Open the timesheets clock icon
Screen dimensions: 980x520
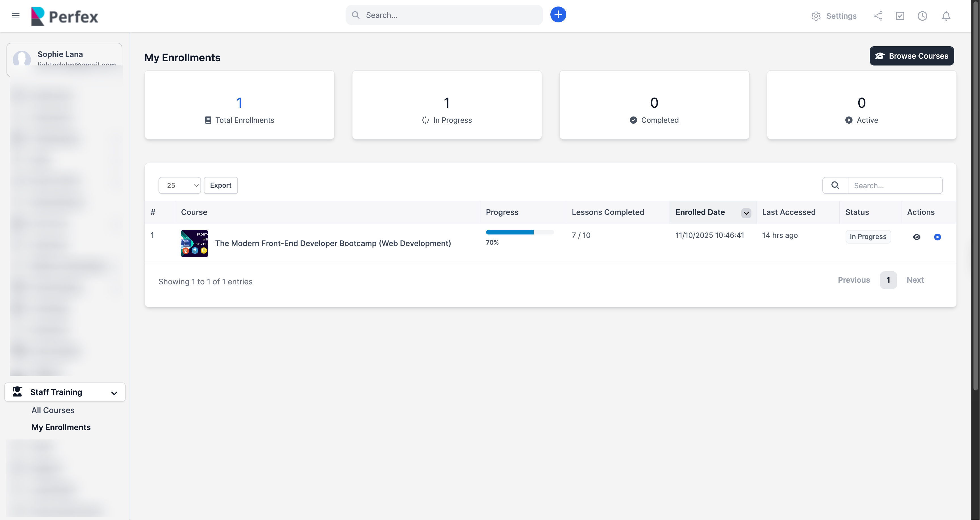[x=922, y=16]
